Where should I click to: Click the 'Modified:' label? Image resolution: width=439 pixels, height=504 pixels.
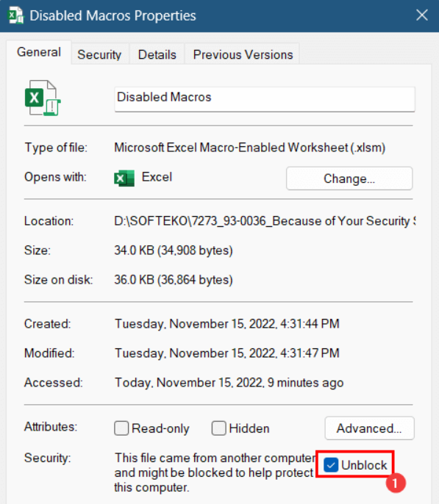click(49, 353)
